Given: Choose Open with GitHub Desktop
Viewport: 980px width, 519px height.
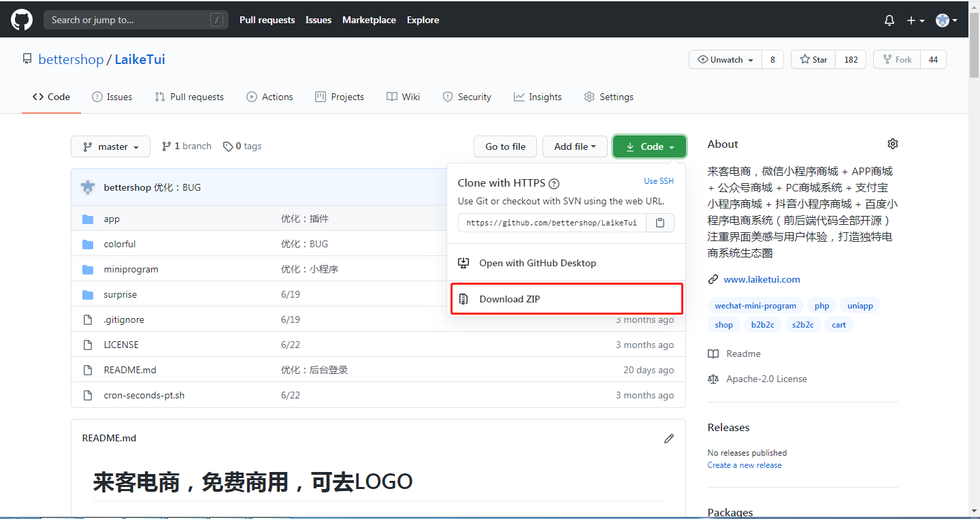Looking at the screenshot, I should click(566, 263).
